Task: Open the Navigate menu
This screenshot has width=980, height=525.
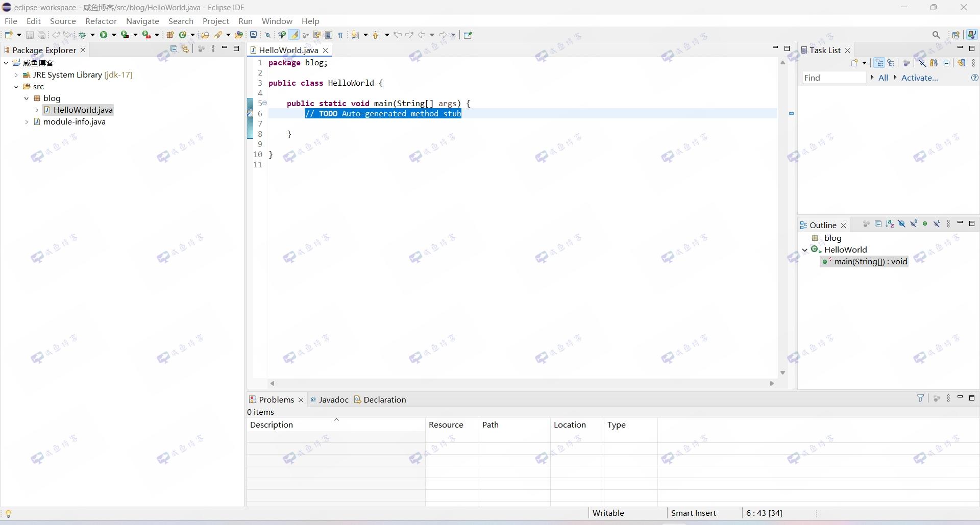Action: (142, 21)
